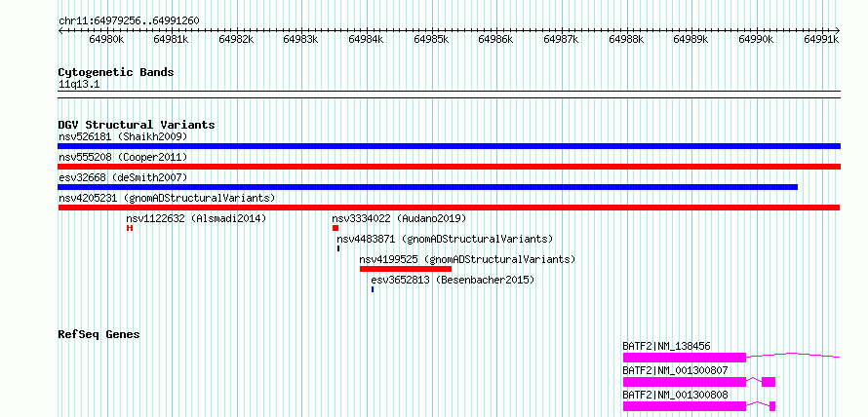Open the nsv555208 (Cooper2011) label
This screenshot has height=417, width=868.
[x=123, y=157]
